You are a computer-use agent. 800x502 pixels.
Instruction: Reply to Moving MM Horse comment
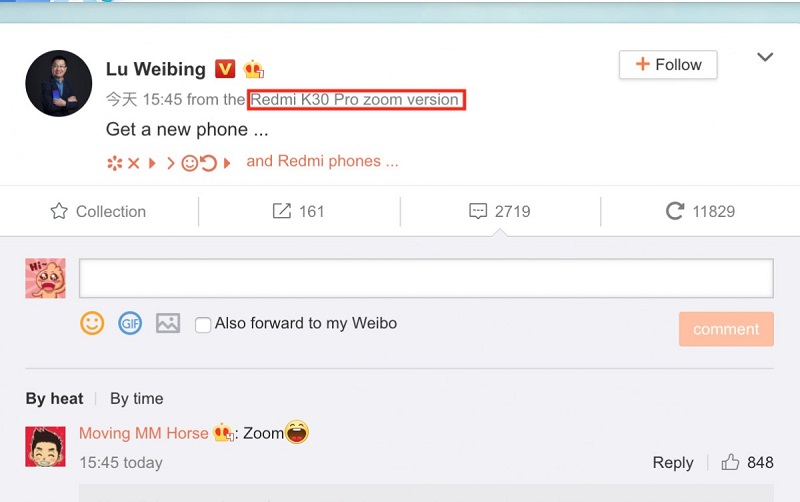click(673, 462)
